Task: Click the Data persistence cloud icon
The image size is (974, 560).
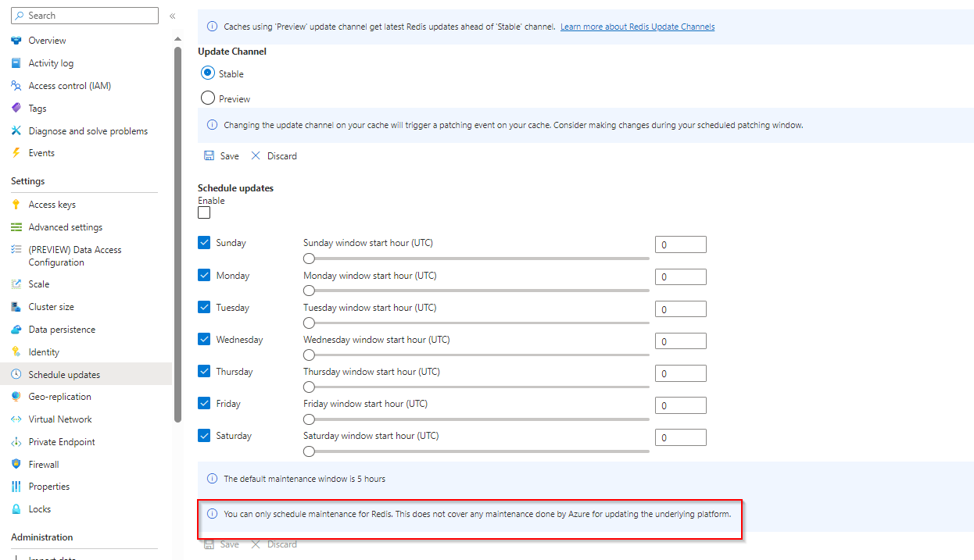Action: 16,330
